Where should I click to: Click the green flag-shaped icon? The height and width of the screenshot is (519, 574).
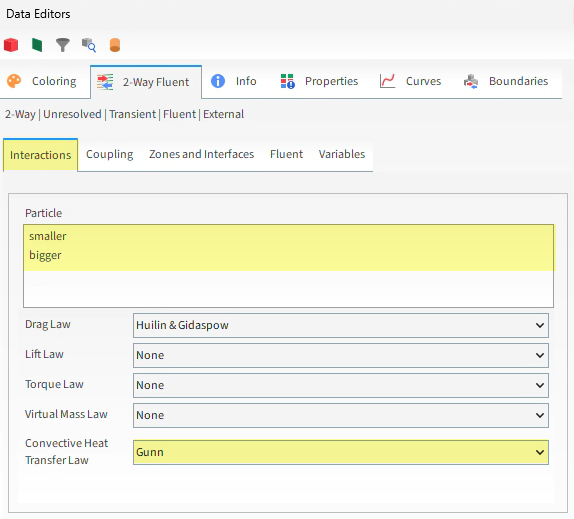[37, 45]
